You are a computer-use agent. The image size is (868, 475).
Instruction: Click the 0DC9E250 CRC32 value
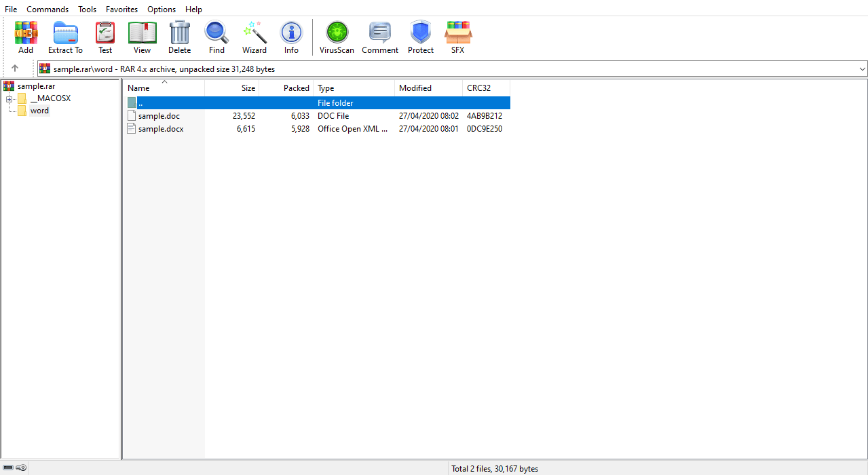(x=485, y=128)
